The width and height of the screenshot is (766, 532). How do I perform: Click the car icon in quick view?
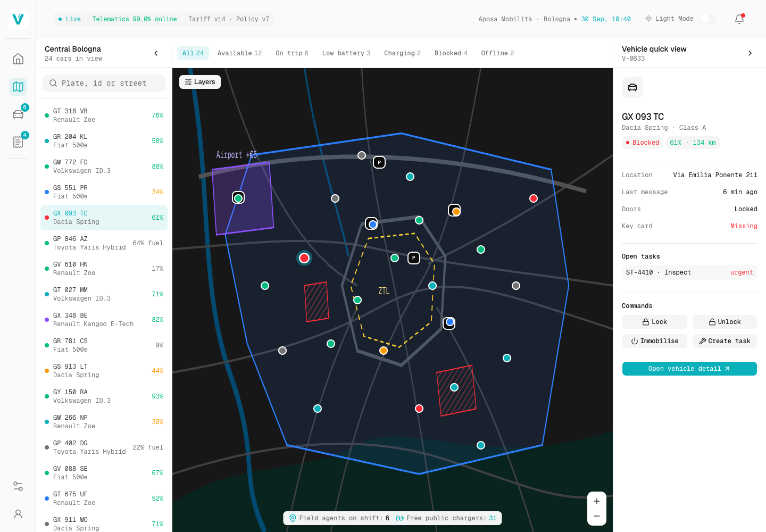tap(632, 87)
